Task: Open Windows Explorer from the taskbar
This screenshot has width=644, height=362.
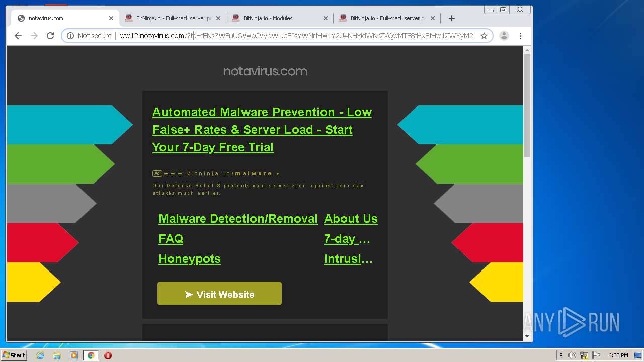Action: (57, 355)
